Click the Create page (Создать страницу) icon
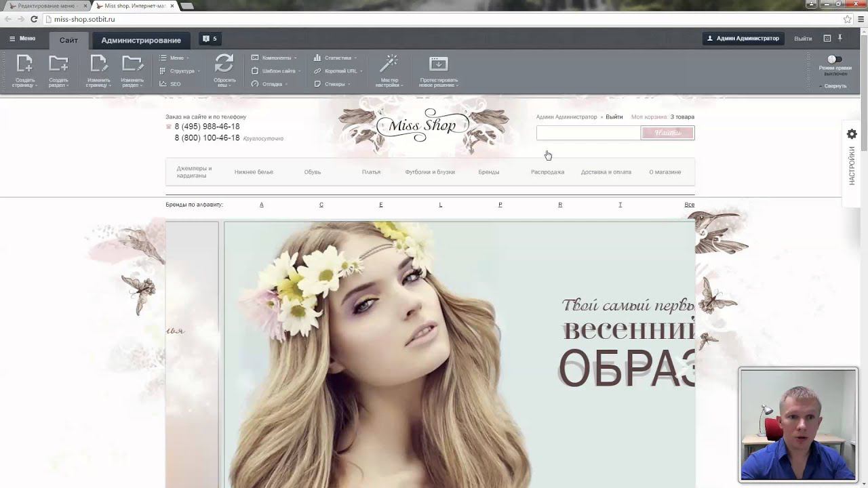The width and height of the screenshot is (868, 488). point(24,64)
